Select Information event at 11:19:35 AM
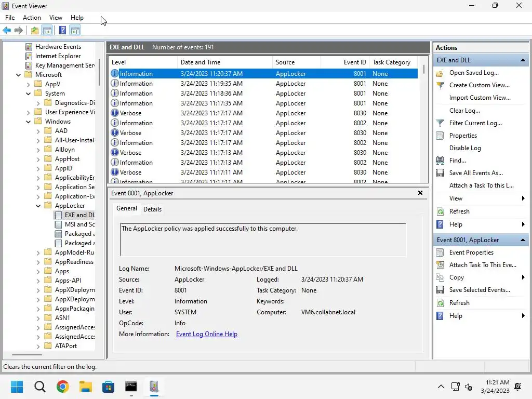Viewport: 532px width, 399px height. click(x=263, y=84)
